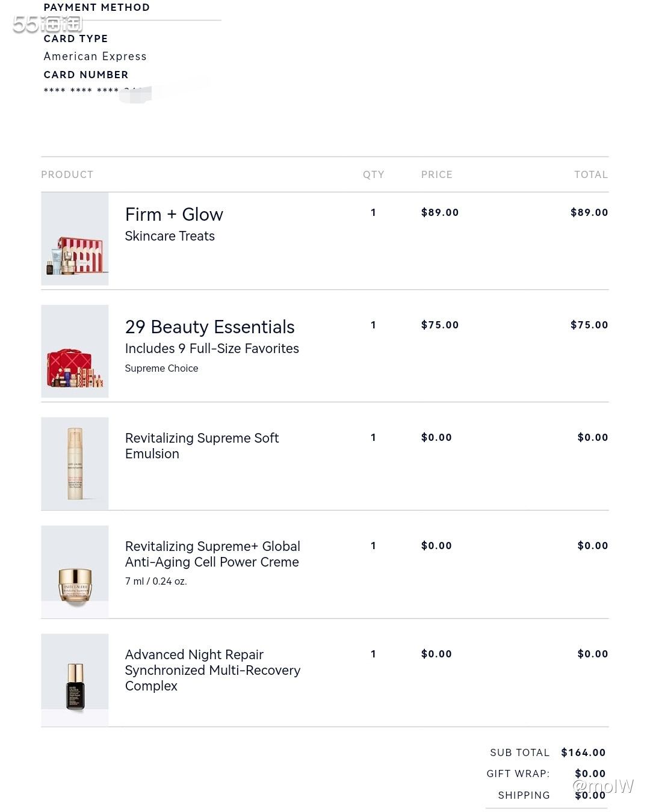Click the TOTAL column header
Image resolution: width=650 pixels, height=812 pixels.
(x=591, y=174)
